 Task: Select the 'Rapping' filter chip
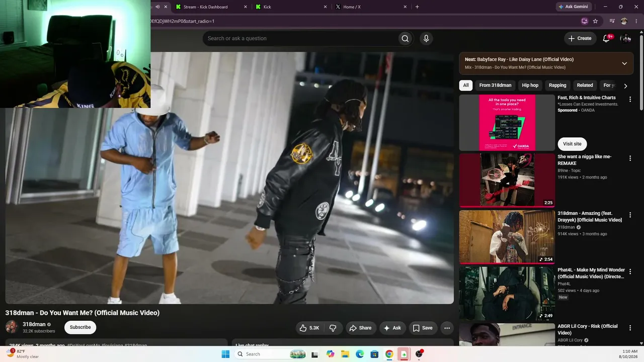pyautogui.click(x=557, y=85)
